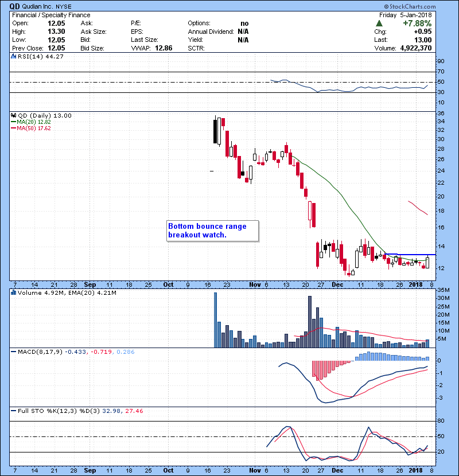Image resolution: width=459 pixels, height=476 pixels.
Task: Click the High value 13.30
Action: pyautogui.click(x=56, y=32)
